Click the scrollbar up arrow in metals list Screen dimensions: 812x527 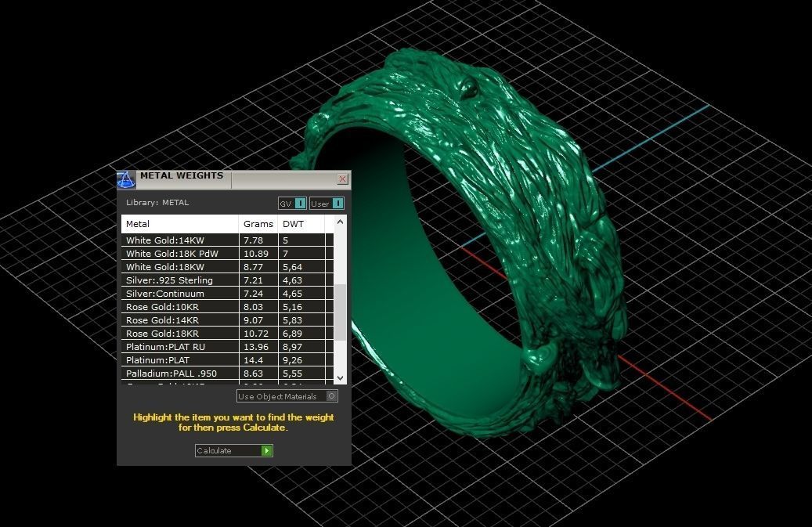(341, 222)
